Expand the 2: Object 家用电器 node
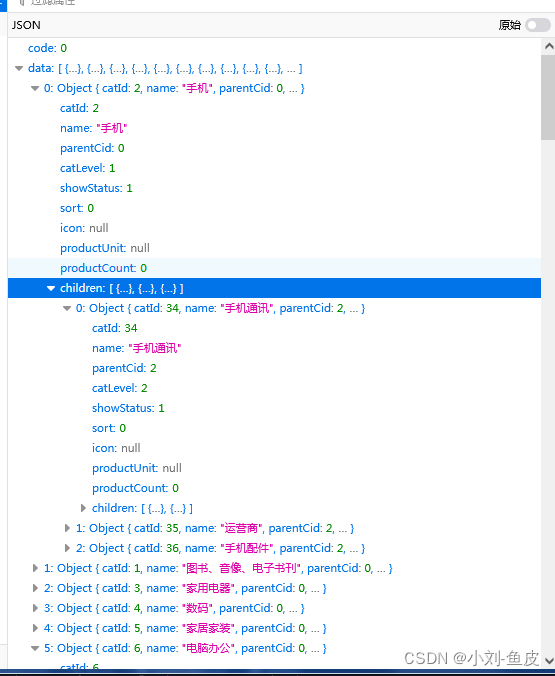This screenshot has width=555, height=676. click(35, 588)
